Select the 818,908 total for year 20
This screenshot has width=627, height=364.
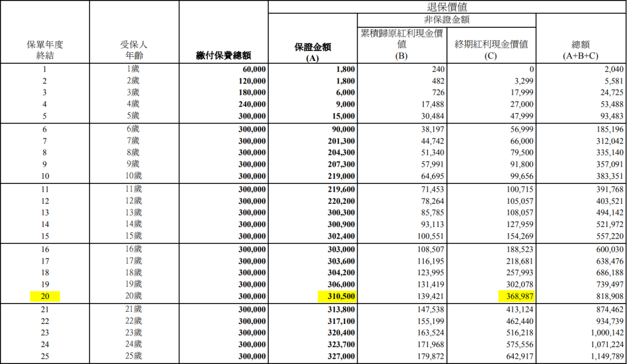(608, 297)
